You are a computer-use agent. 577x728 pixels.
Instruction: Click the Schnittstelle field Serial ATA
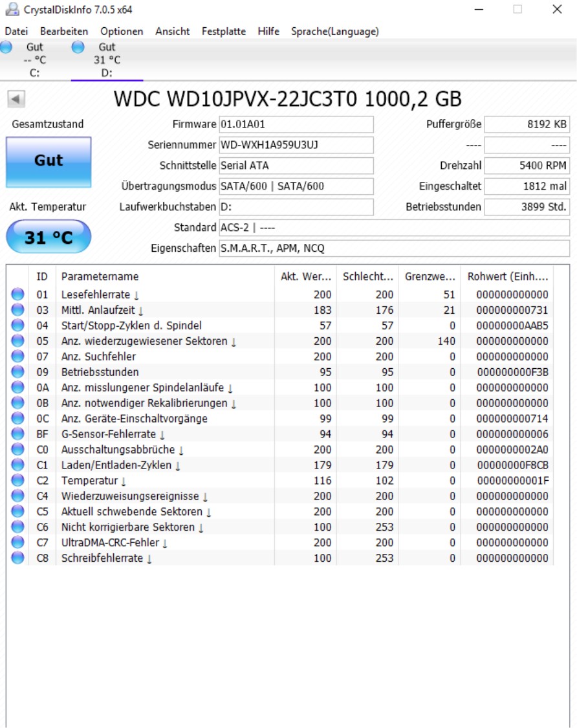[x=296, y=165]
